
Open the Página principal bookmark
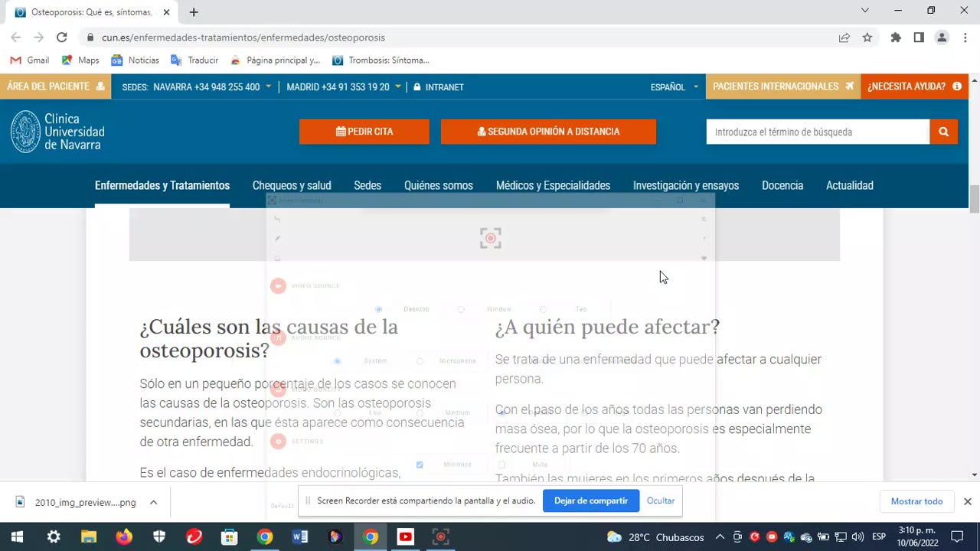pos(276,60)
